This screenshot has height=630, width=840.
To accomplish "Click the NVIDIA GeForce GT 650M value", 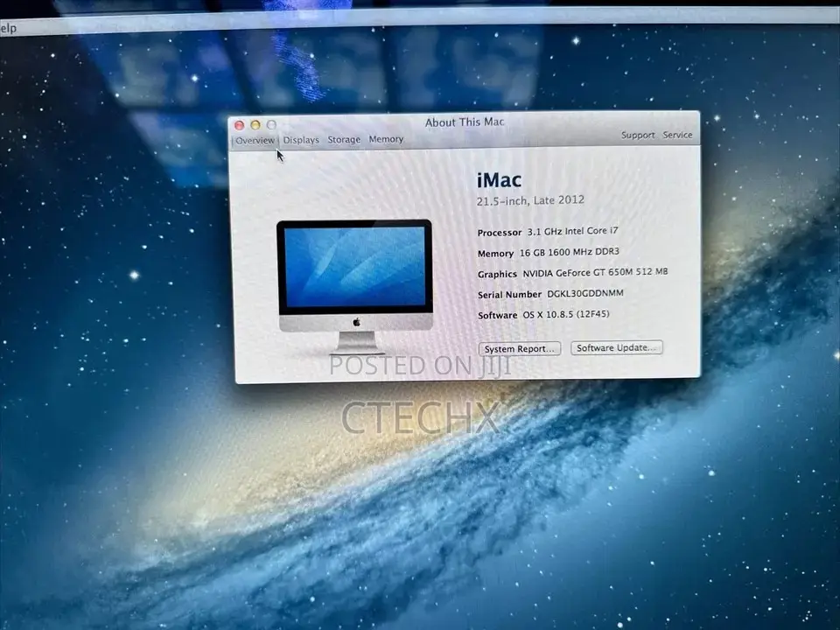I will 595,272.
